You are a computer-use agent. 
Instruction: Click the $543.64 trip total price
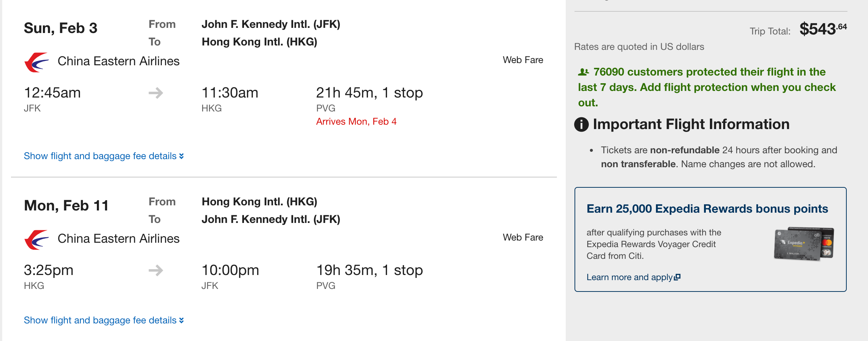point(823,29)
